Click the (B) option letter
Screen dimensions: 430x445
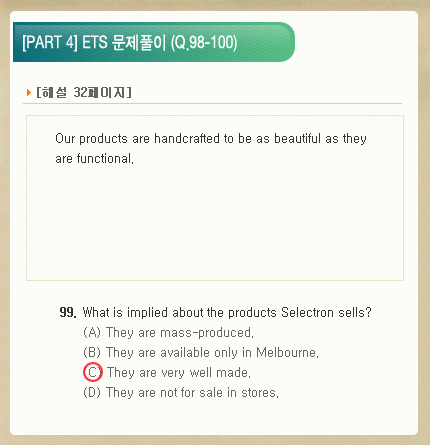(x=92, y=353)
